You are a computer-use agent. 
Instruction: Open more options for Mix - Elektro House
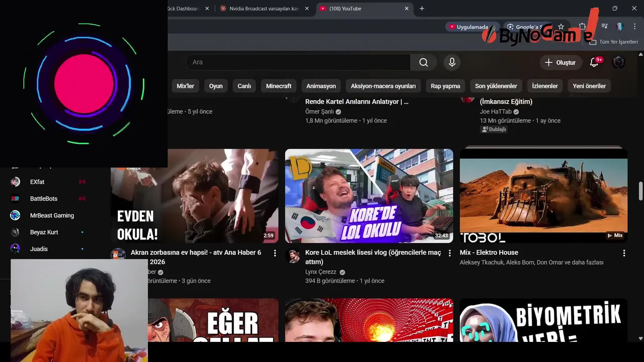pyautogui.click(x=624, y=253)
